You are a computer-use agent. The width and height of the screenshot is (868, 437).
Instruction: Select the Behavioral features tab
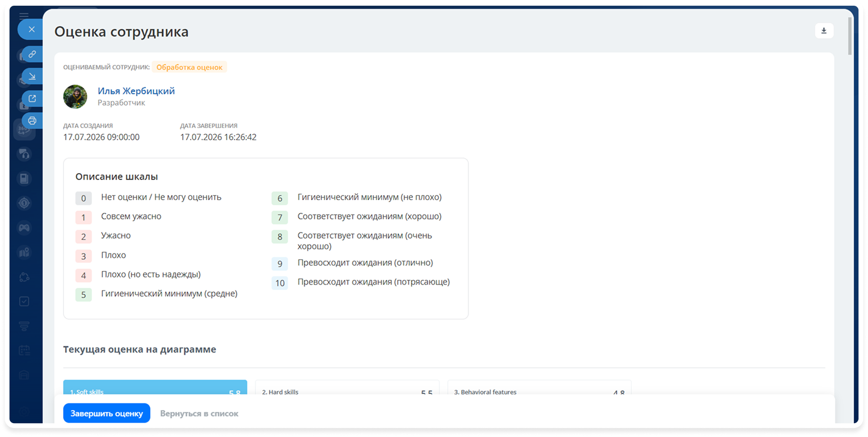539,387
